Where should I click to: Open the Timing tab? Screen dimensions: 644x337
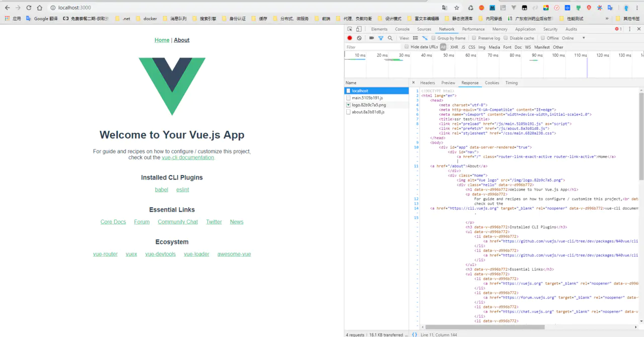click(x=512, y=82)
